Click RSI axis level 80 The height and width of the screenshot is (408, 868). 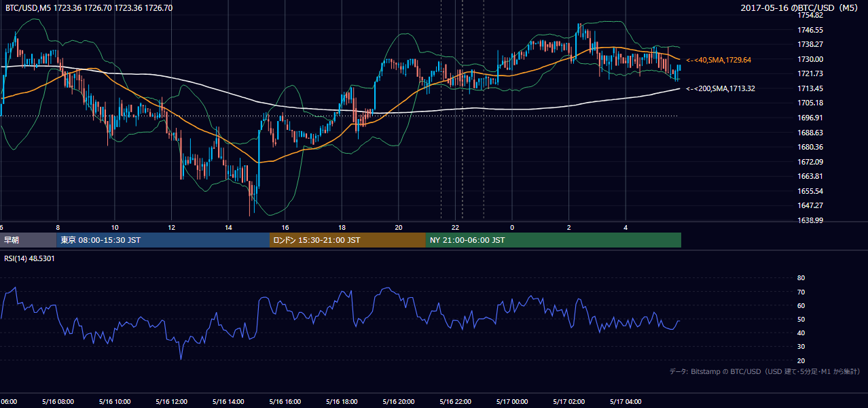(801, 278)
